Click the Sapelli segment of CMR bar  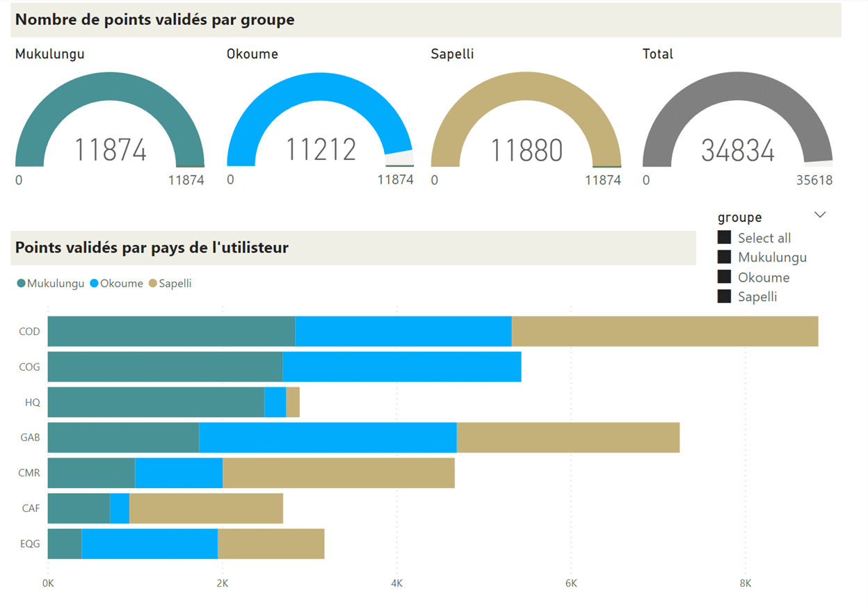[x=338, y=474]
